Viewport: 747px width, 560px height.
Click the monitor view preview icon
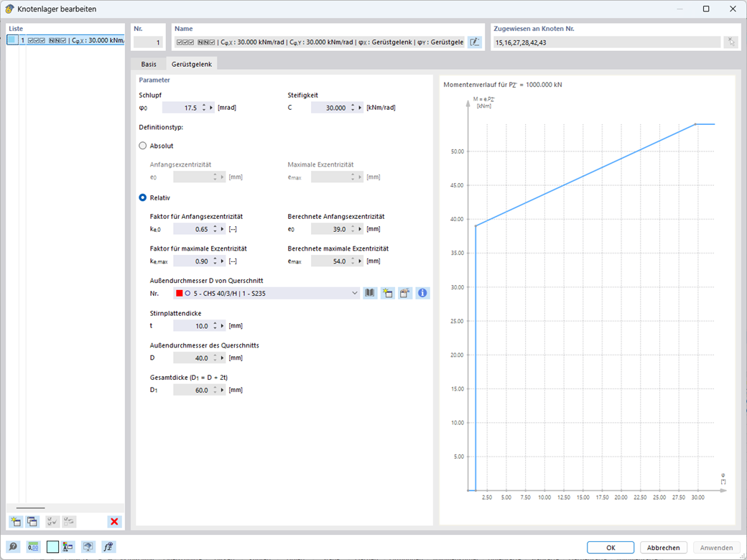[88, 546]
